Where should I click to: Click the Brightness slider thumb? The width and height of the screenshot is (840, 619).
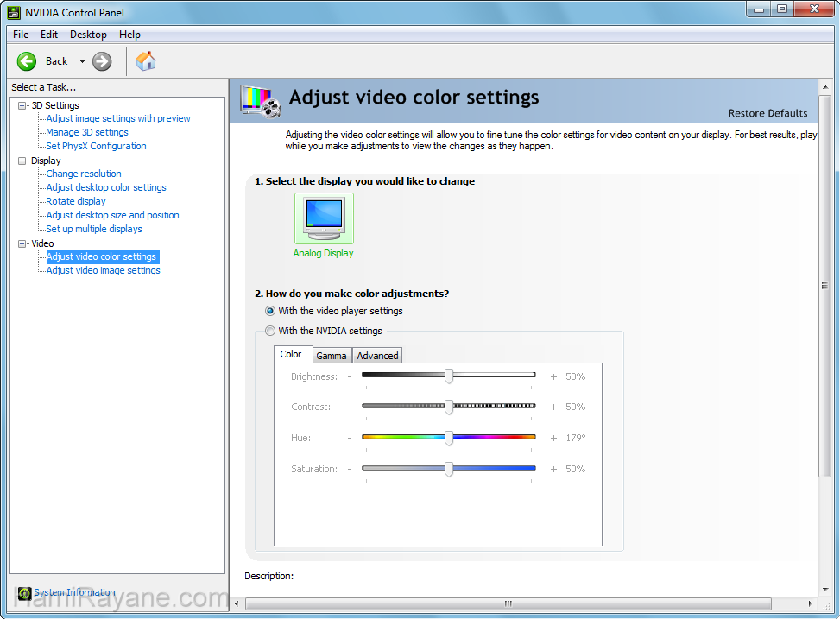click(x=449, y=376)
